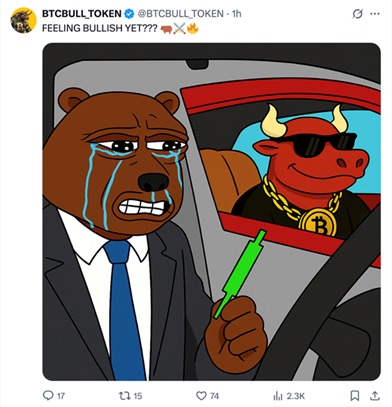This screenshot has width=392, height=407.
Task: Open the three-dot more options menu
Action: (375, 14)
